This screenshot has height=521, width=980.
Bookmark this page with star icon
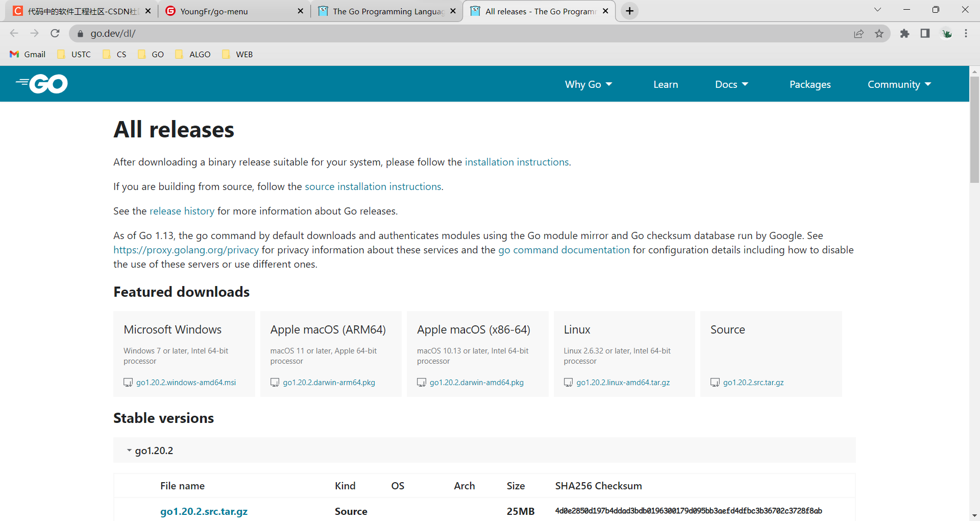coord(879,33)
